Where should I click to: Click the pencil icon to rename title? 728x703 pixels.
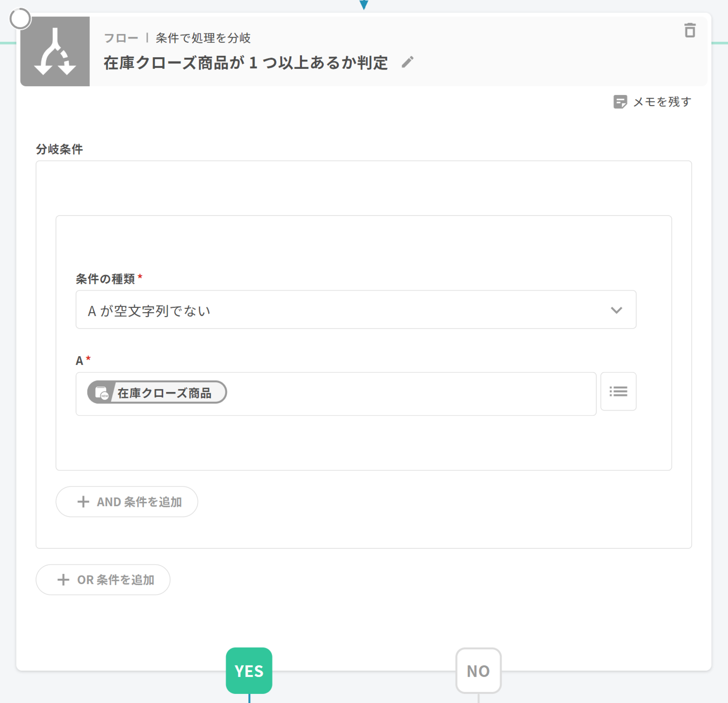coord(408,62)
